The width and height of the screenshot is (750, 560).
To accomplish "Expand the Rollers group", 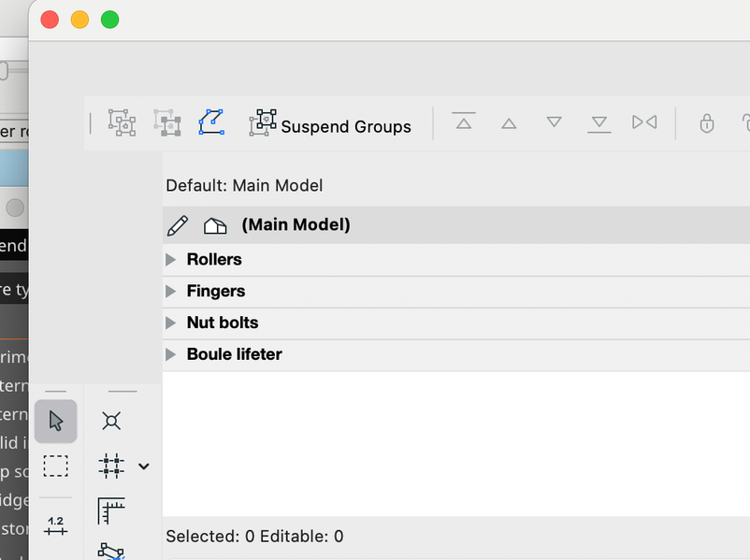I will click(170, 259).
